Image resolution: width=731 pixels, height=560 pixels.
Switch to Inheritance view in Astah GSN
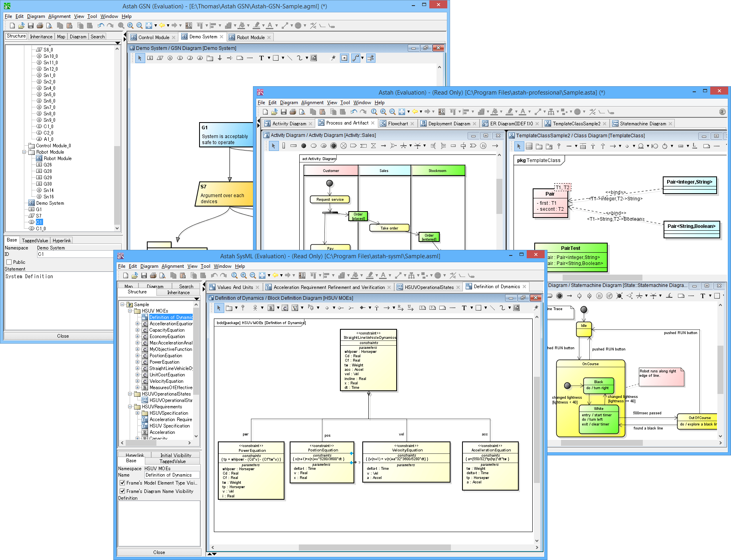41,36
